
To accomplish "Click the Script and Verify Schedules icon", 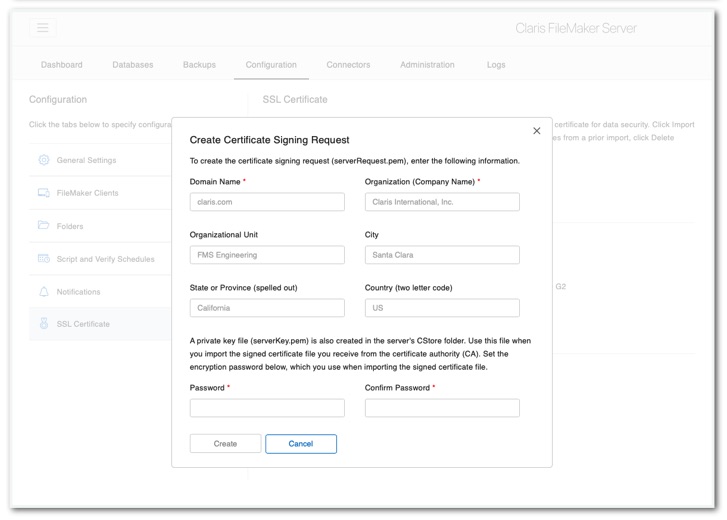I will [x=44, y=259].
